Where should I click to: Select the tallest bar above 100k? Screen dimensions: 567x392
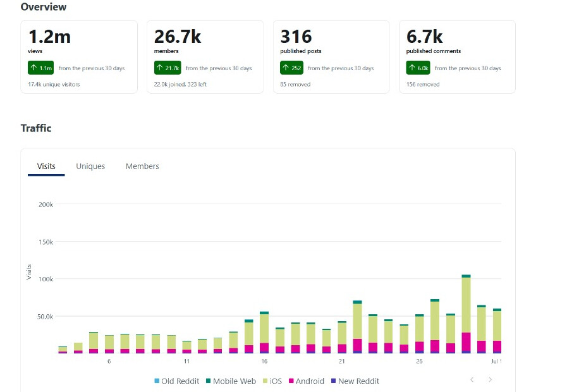point(466,314)
